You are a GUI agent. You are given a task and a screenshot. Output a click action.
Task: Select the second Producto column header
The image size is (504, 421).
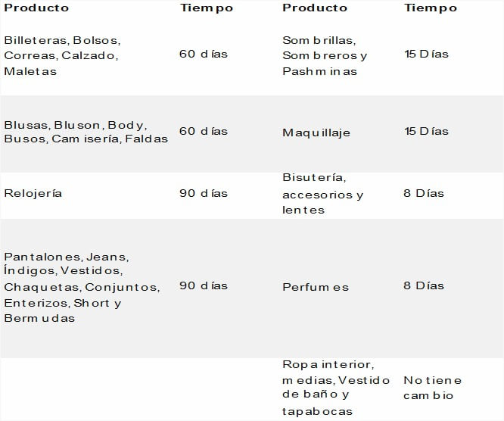(315, 8)
